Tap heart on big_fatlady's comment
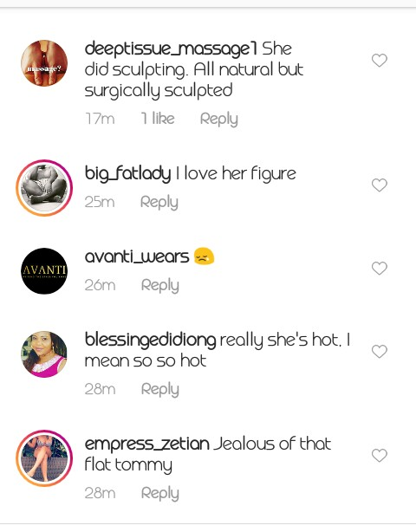The image size is (416, 532). [380, 185]
